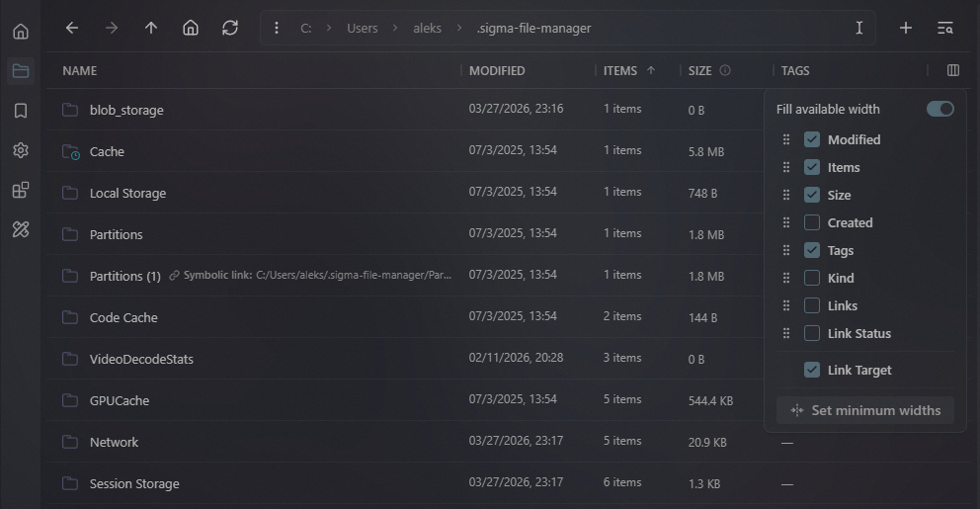The width and height of the screenshot is (980, 509).
Task: Open the Settings gear in sidebar
Action: coord(21,150)
